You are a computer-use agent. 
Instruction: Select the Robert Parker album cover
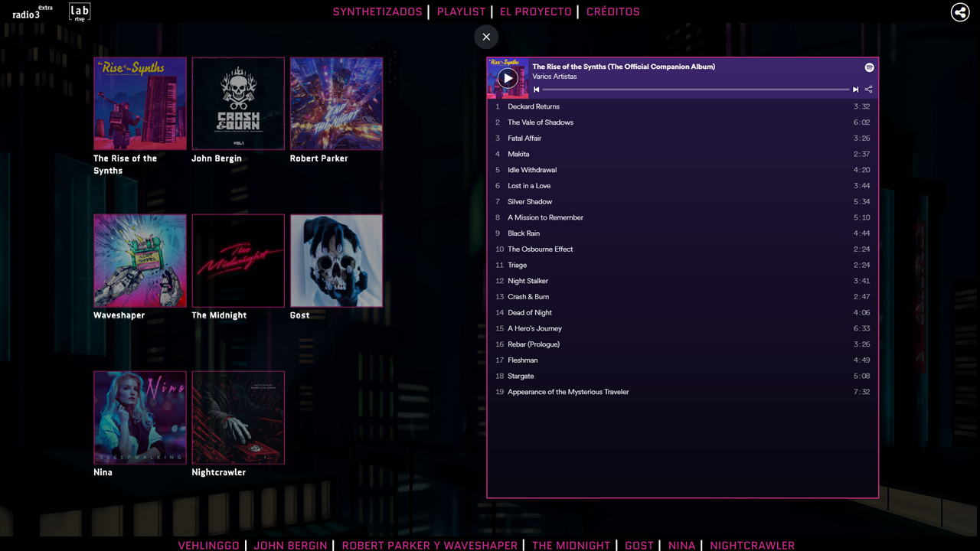click(x=336, y=103)
